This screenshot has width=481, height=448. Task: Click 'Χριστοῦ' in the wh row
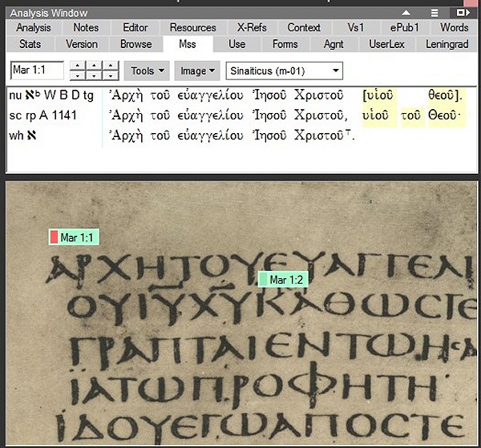pyautogui.click(x=319, y=135)
